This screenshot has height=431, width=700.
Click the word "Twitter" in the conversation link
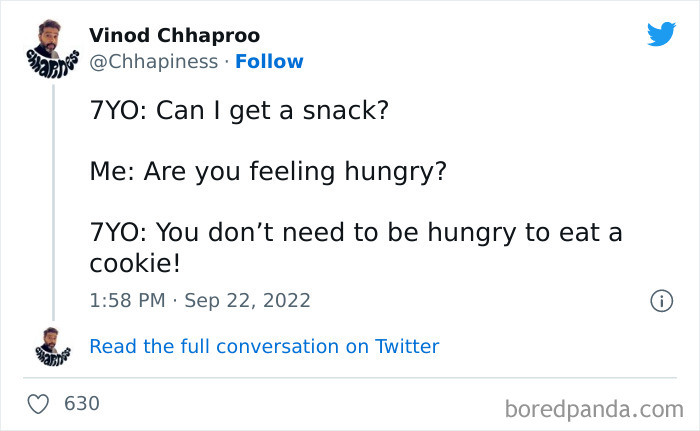tap(407, 347)
